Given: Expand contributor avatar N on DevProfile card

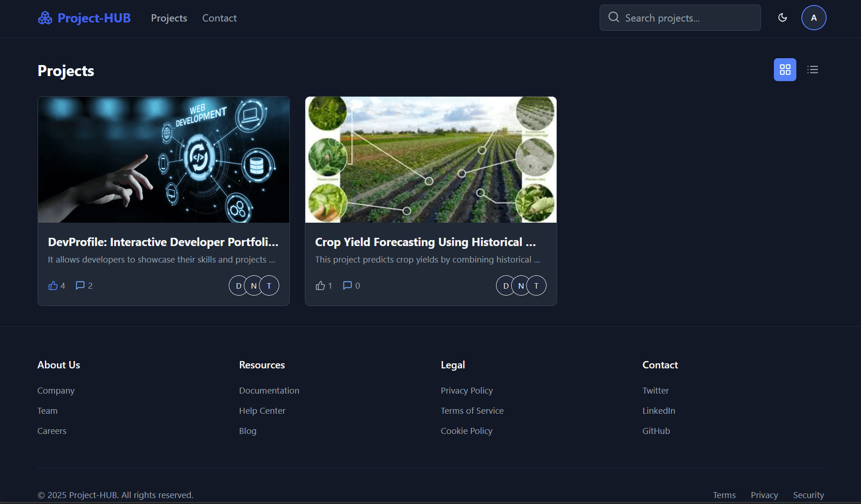Looking at the screenshot, I should 254,285.
